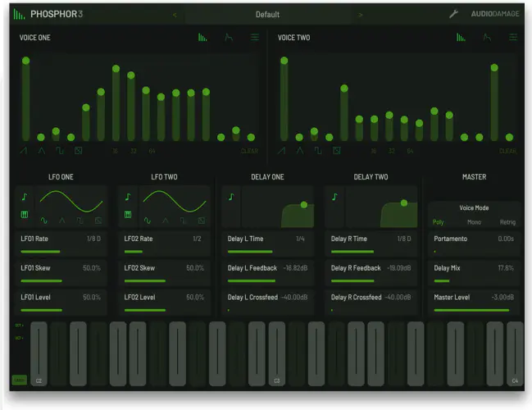532x410 pixels.
Task: Select sine waveform for LFO One
Action: tap(44, 221)
